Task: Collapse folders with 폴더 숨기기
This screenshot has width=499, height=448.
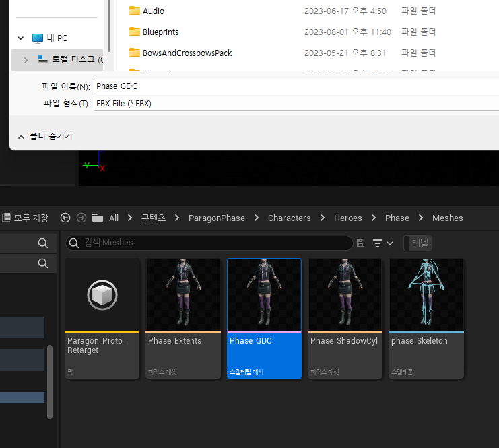Action: [45, 136]
